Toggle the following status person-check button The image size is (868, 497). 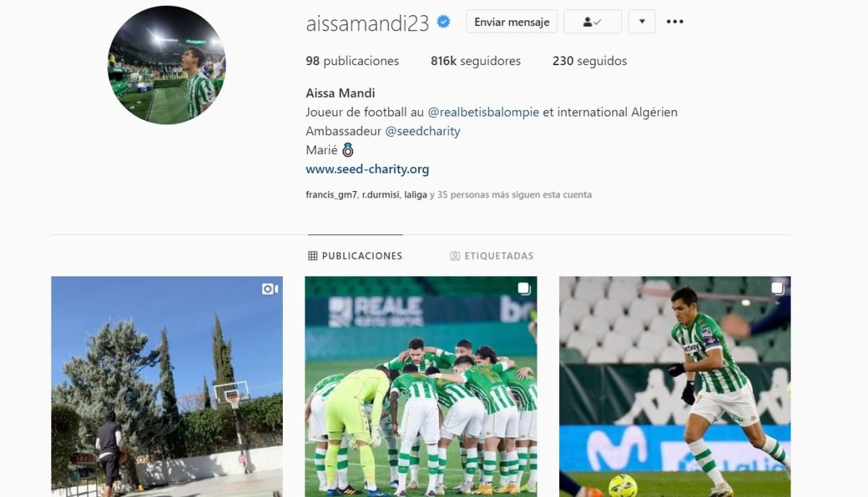click(x=592, y=22)
